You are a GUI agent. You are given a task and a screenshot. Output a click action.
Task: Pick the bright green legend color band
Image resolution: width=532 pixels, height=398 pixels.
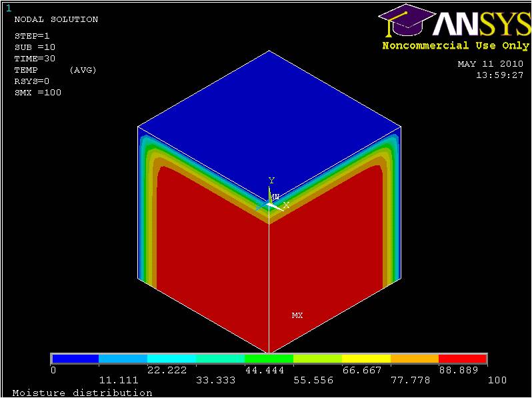click(269, 359)
